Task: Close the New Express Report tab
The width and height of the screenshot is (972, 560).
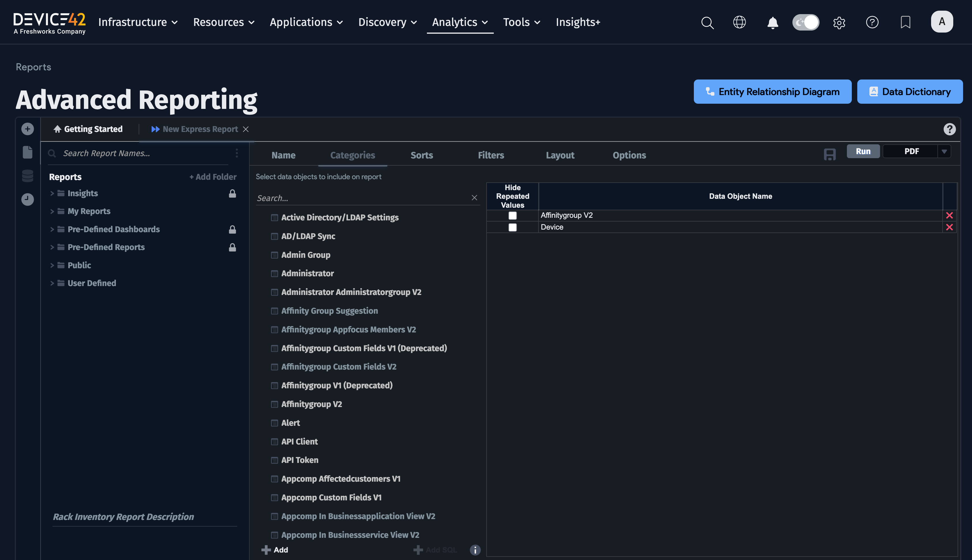Action: [x=246, y=129]
